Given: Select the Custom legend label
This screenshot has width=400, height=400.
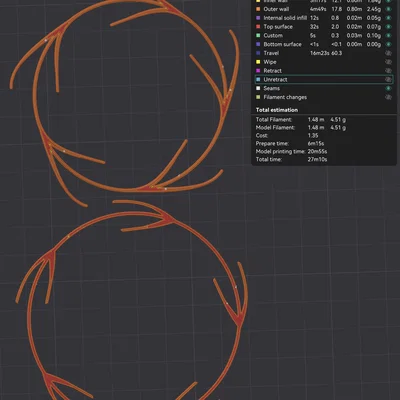Looking at the screenshot, I should (x=273, y=35).
